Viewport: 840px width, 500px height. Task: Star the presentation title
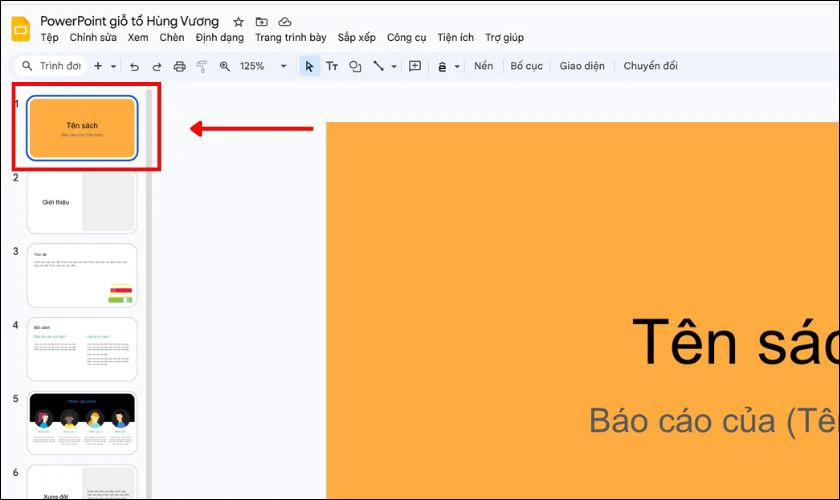pyautogui.click(x=238, y=22)
